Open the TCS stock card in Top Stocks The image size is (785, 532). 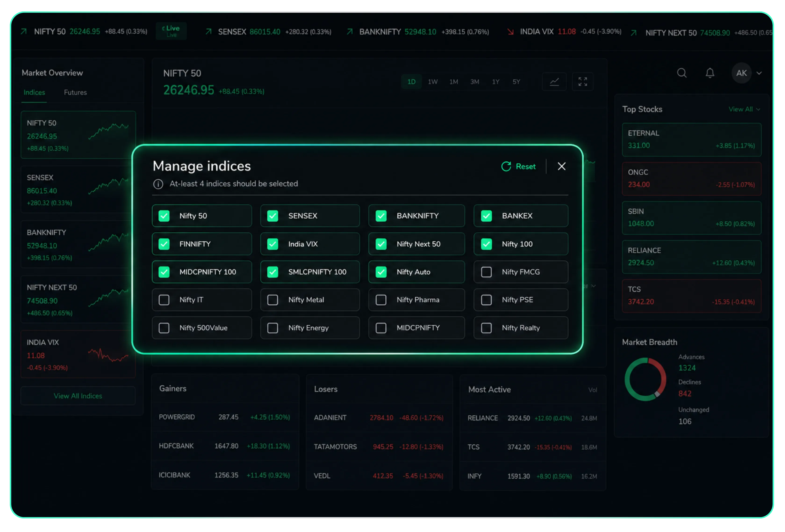[x=692, y=296]
